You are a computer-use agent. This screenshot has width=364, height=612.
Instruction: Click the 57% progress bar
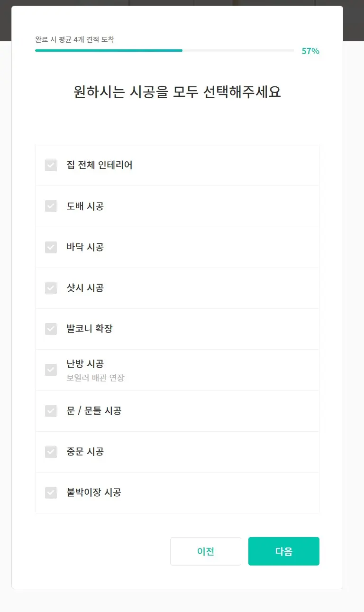pos(166,50)
